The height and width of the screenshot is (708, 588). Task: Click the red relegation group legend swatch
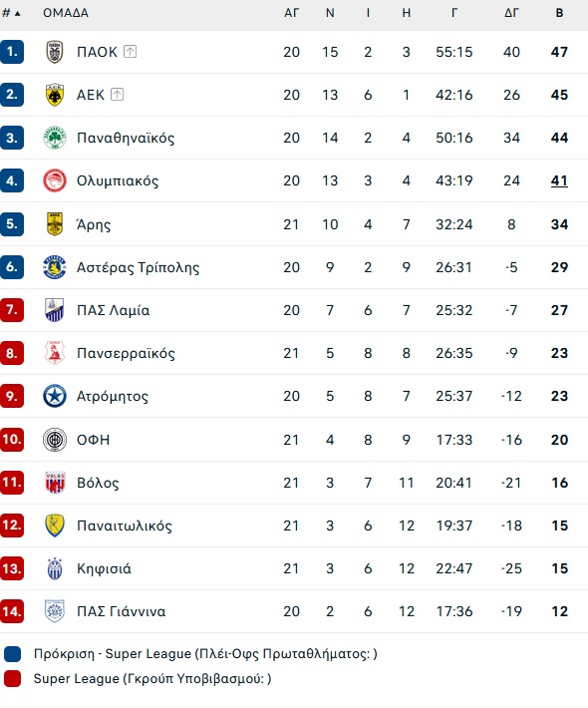(x=12, y=679)
